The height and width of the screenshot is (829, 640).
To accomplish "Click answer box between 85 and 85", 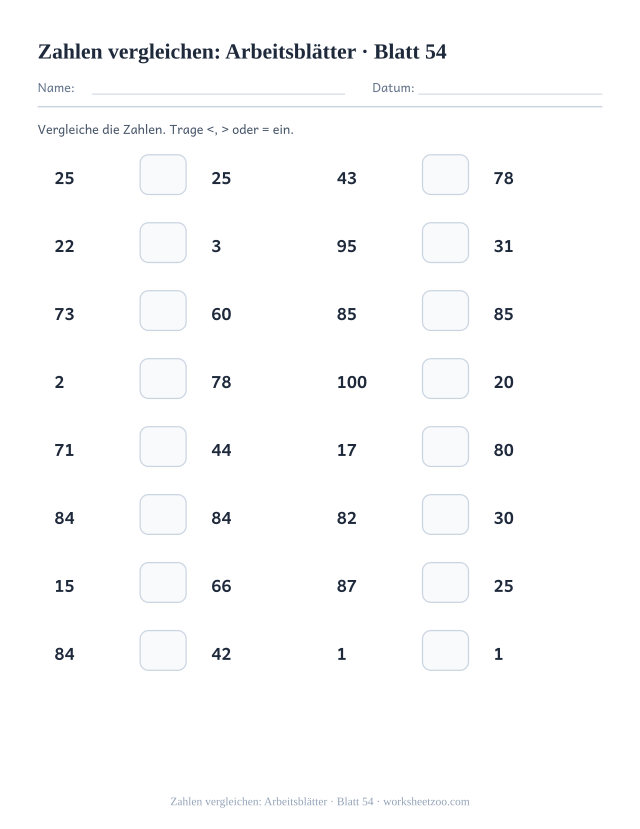I will pyautogui.click(x=445, y=310).
